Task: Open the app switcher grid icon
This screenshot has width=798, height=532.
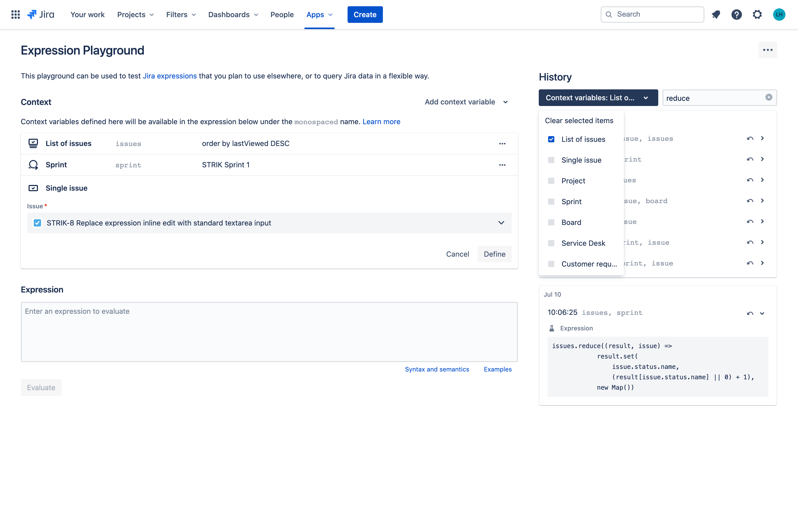Action: click(15, 15)
